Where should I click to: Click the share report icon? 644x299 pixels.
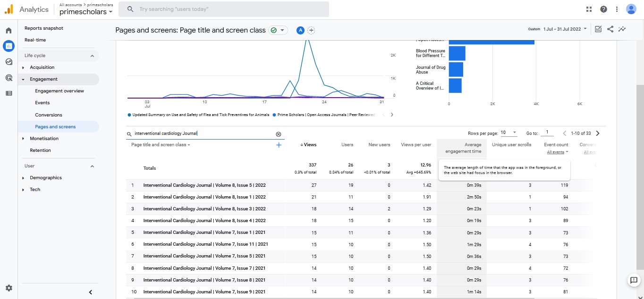click(x=610, y=29)
